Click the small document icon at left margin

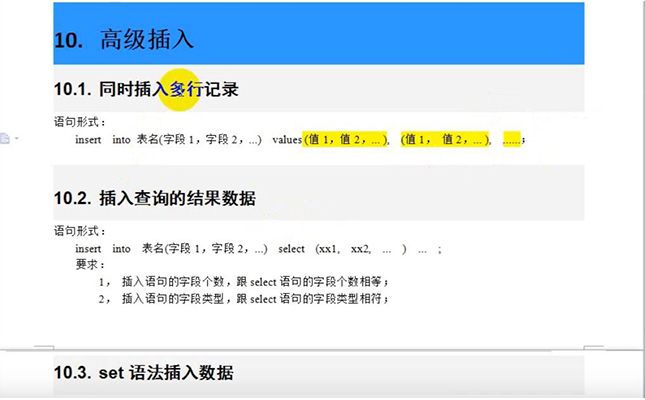[5, 139]
